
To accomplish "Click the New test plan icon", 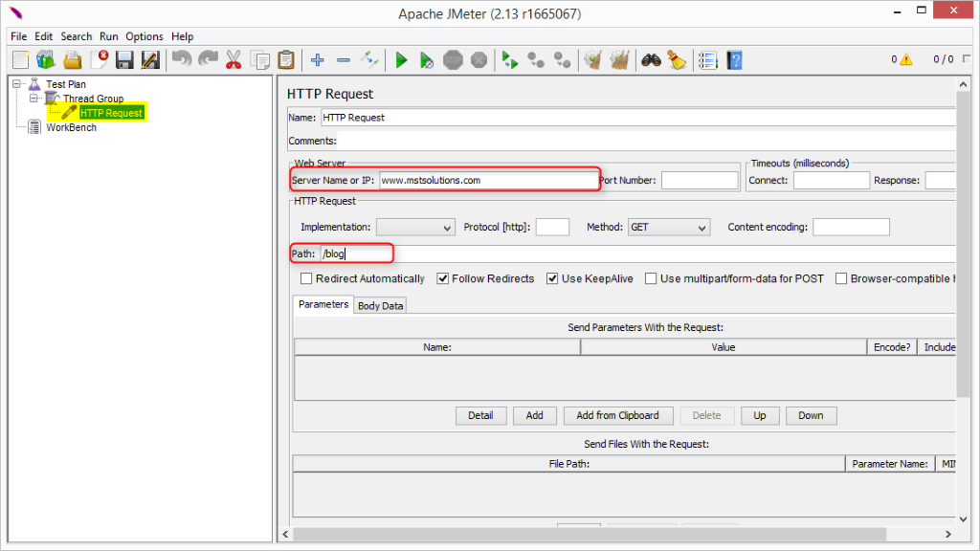I will [21, 60].
